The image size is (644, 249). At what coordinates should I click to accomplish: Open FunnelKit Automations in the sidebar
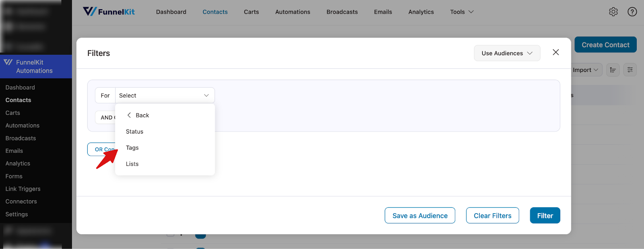pyautogui.click(x=36, y=66)
